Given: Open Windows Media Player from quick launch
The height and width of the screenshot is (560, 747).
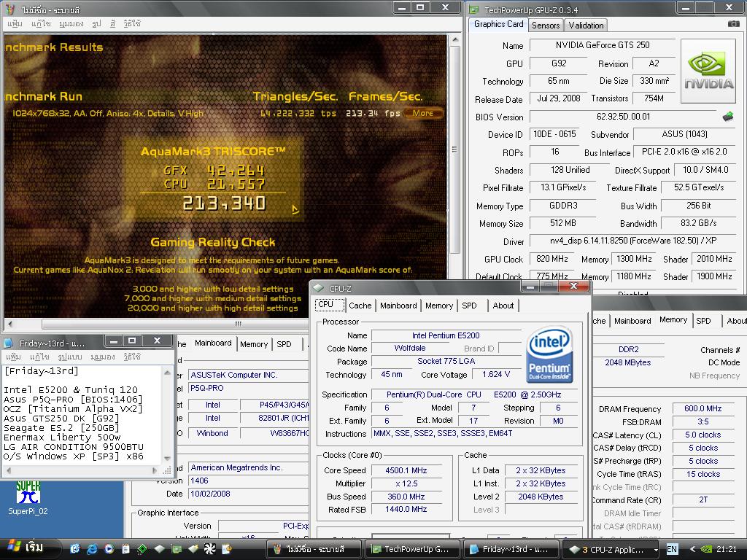Looking at the screenshot, I should coord(109,549).
